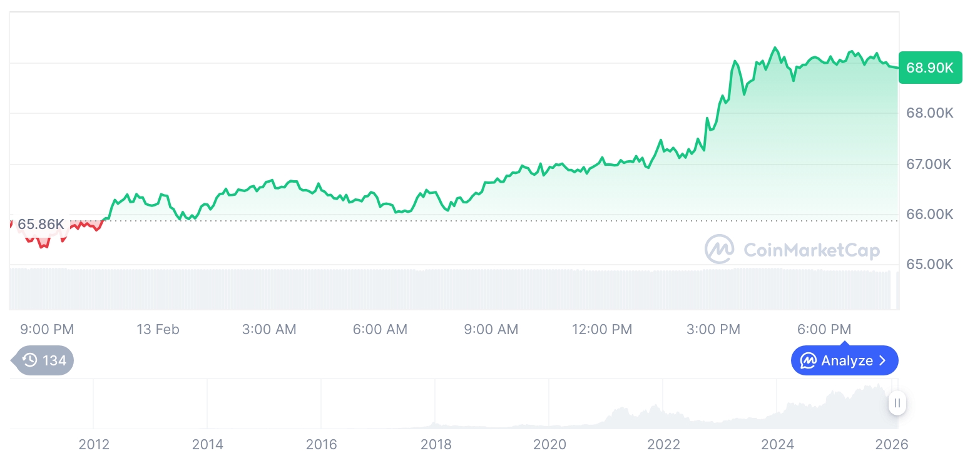The height and width of the screenshot is (458, 980).
Task: Click the Analyze button label
Action: pyautogui.click(x=847, y=361)
